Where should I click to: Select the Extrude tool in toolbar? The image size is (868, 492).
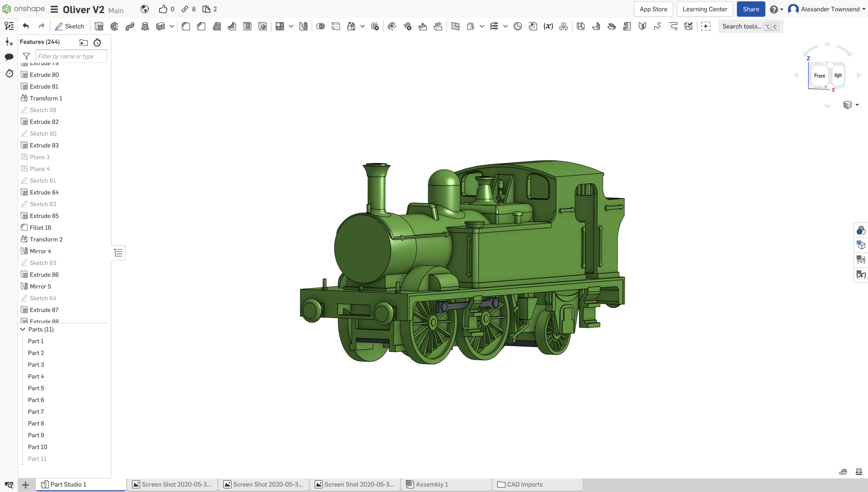[99, 26]
